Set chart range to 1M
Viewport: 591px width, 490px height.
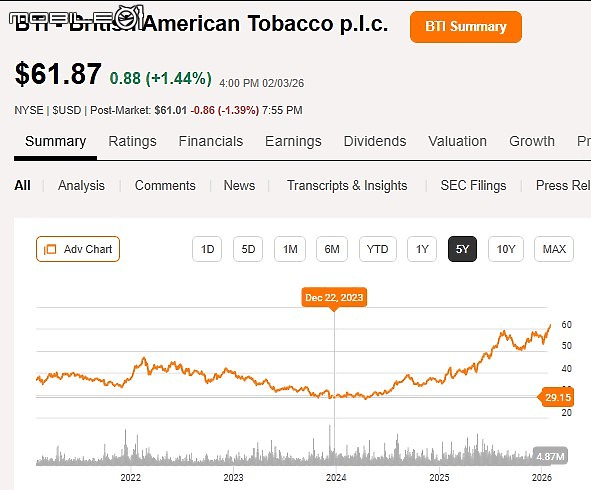click(x=290, y=249)
